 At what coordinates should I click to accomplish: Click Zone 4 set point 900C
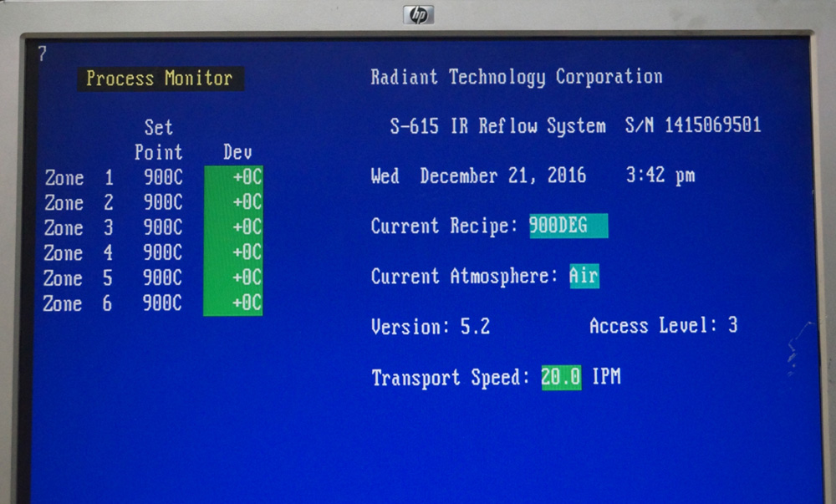pos(162,252)
